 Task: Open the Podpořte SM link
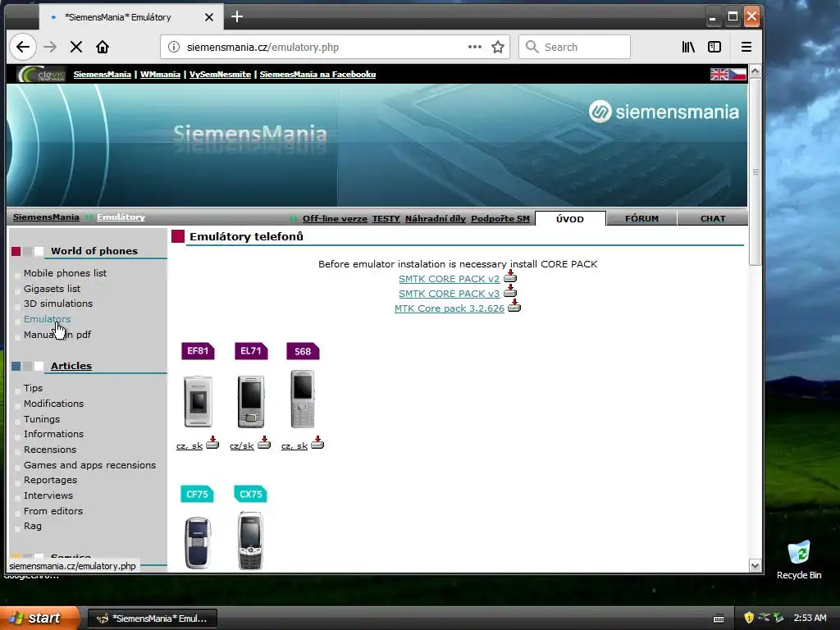coord(500,218)
